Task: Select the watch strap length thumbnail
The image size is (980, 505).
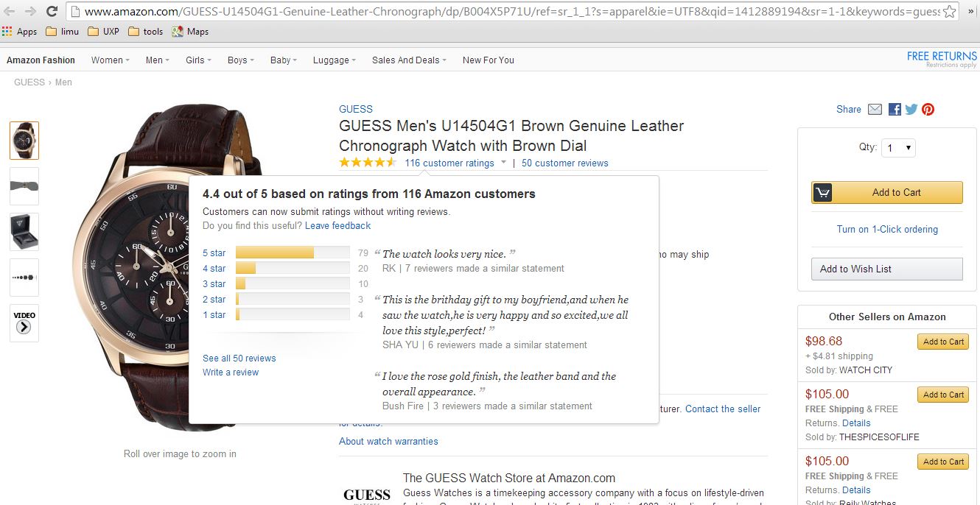Action: (x=24, y=278)
